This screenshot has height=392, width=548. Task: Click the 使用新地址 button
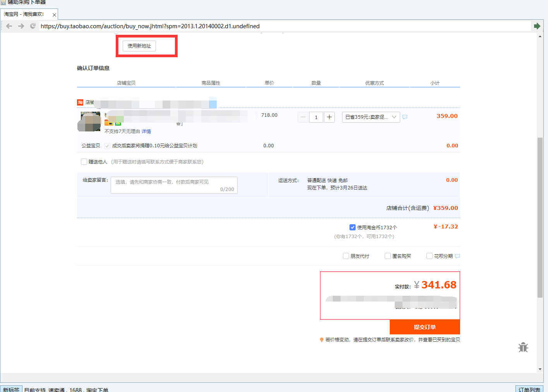(139, 46)
